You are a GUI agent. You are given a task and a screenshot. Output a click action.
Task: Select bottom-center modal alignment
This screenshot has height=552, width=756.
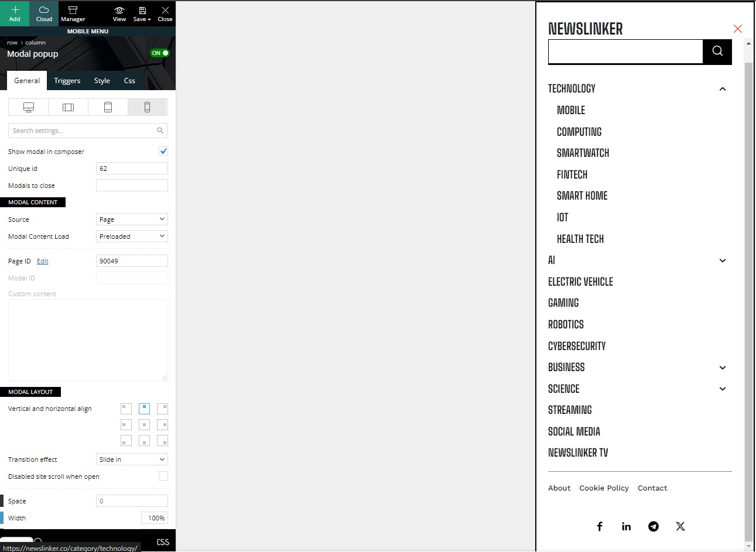(144, 440)
